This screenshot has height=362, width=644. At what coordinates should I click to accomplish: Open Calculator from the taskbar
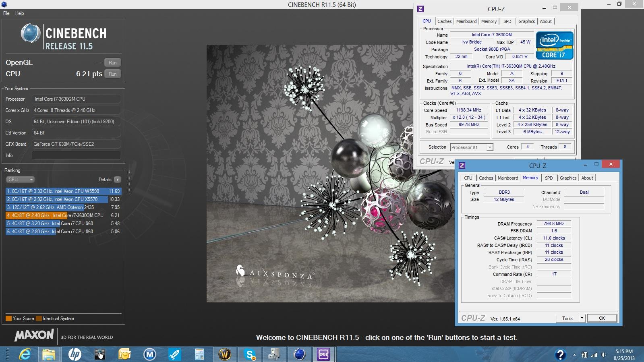[x=200, y=354]
